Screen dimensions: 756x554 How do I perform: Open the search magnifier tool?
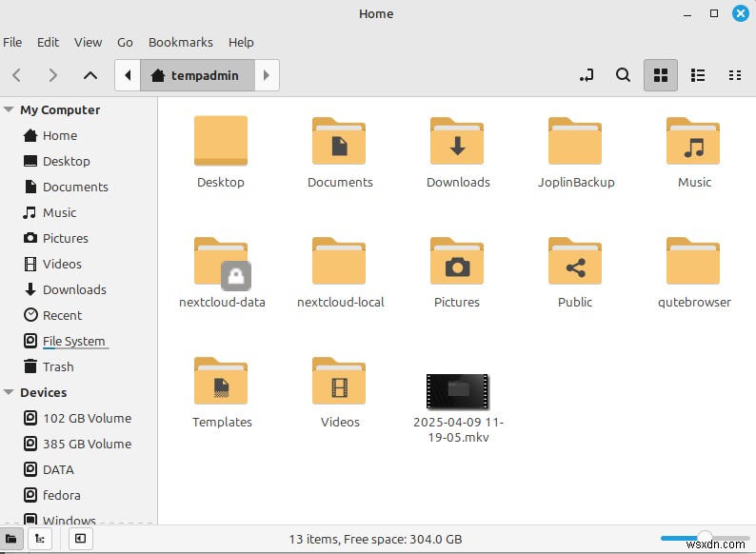[x=623, y=75]
